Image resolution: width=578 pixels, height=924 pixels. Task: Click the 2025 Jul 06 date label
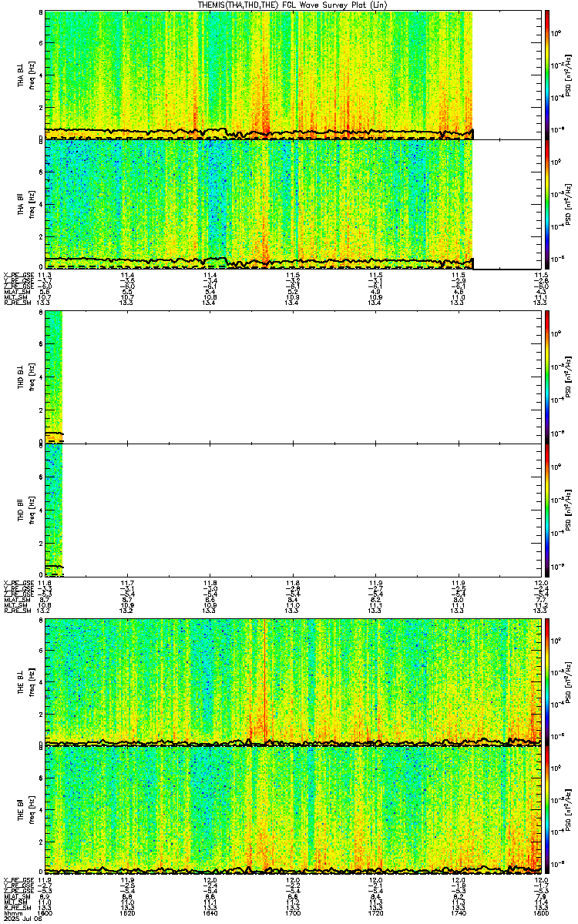coord(21,920)
